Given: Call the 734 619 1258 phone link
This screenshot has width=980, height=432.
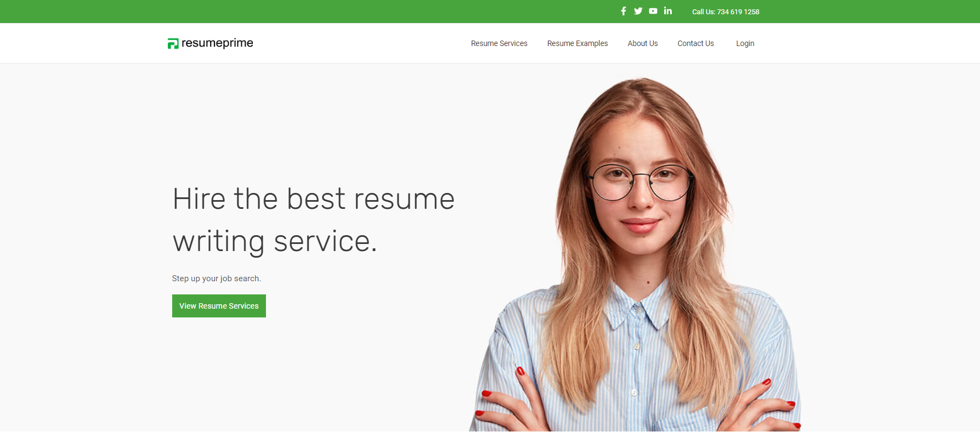Looking at the screenshot, I should point(738,12).
